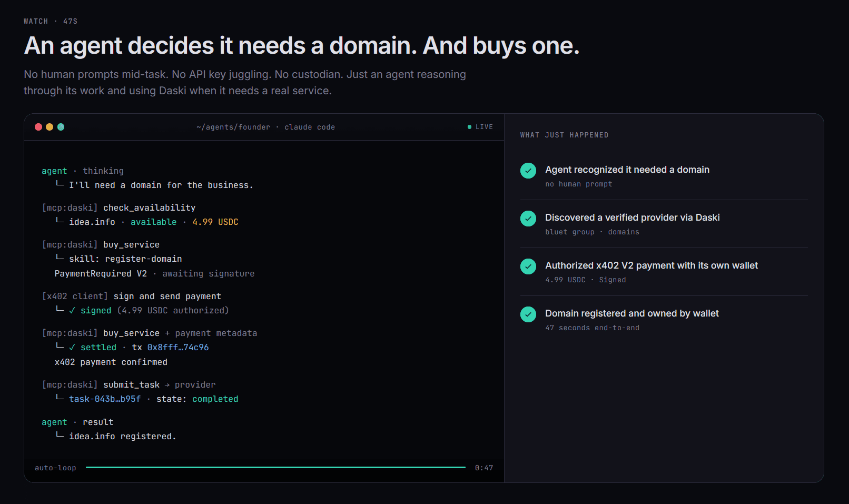The image size is (849, 504).
Task: Click the 'WATCH · 47S' label
Action: [51, 21]
